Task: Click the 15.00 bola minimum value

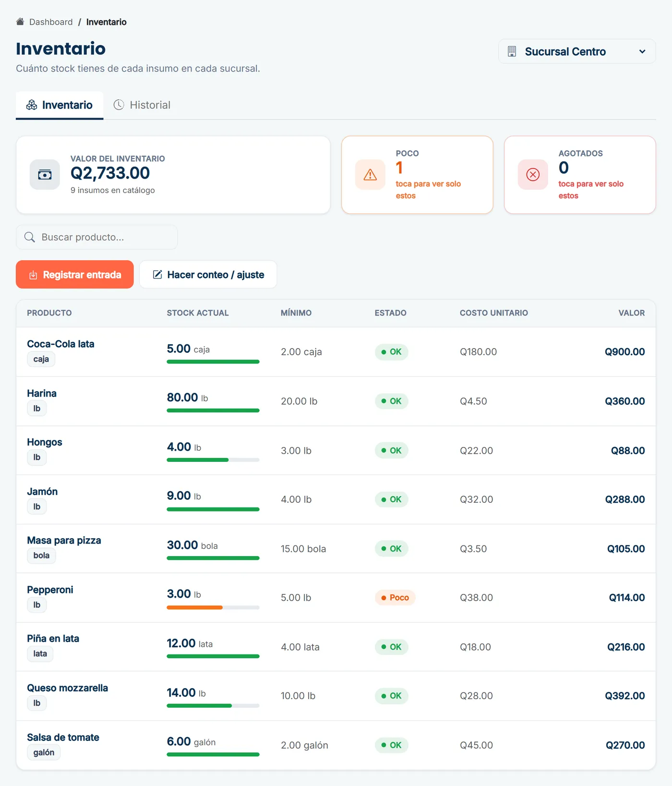Action: click(x=303, y=549)
